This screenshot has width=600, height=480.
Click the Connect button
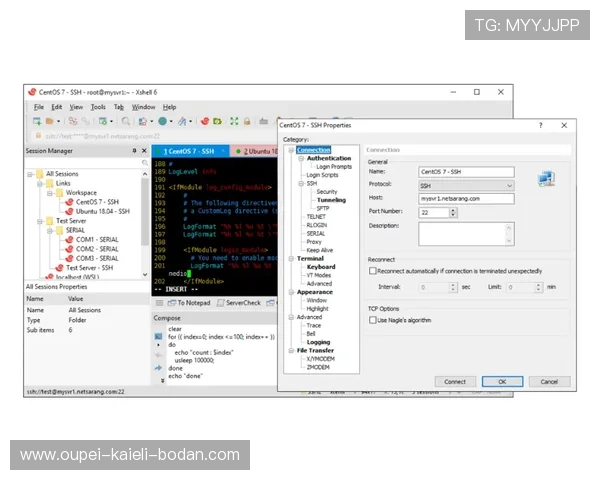[x=455, y=382]
